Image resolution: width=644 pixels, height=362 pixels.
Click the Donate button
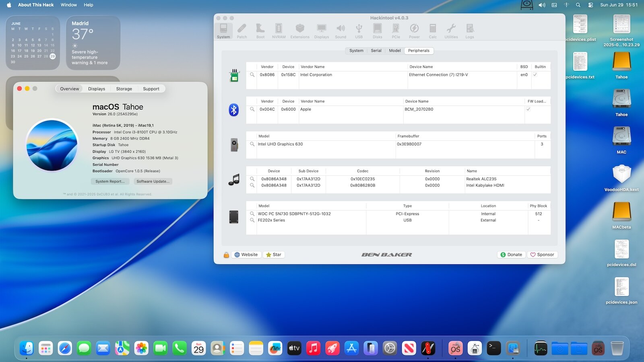pyautogui.click(x=511, y=255)
